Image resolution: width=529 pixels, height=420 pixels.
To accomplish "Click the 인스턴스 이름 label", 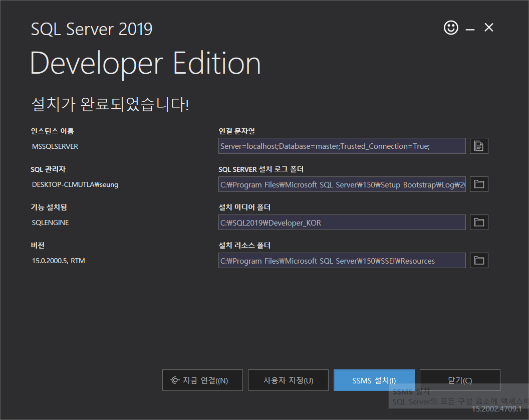I will pyautogui.click(x=52, y=131).
